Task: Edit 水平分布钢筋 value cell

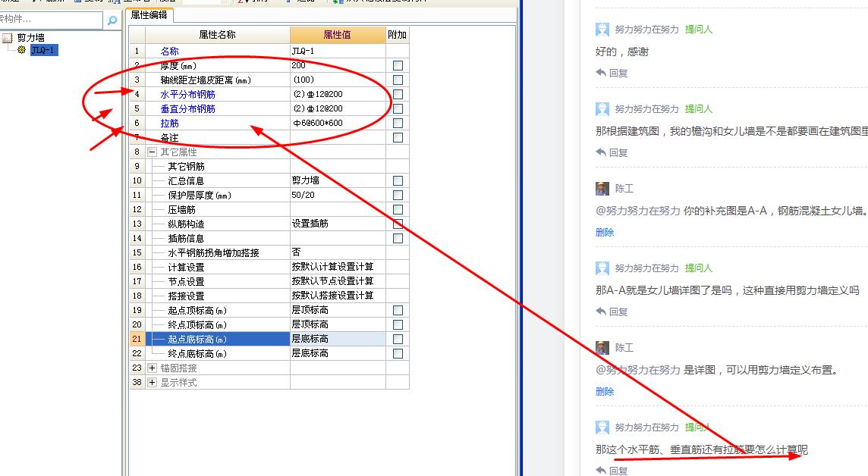Action: tap(338, 94)
